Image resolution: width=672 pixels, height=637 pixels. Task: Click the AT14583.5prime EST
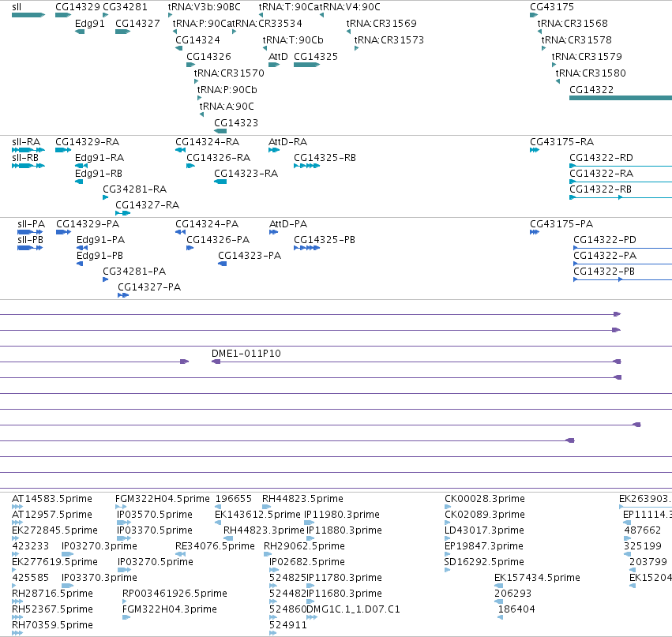click(x=17, y=507)
